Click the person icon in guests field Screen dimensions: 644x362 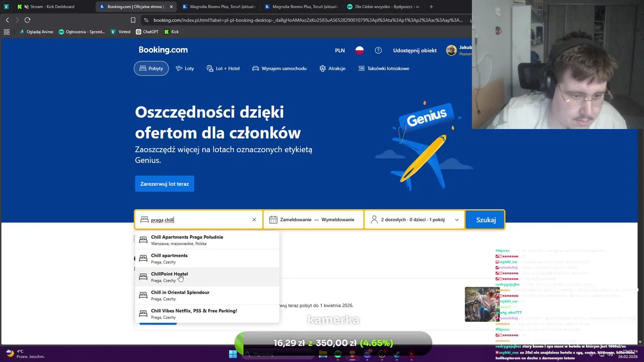pos(374,220)
